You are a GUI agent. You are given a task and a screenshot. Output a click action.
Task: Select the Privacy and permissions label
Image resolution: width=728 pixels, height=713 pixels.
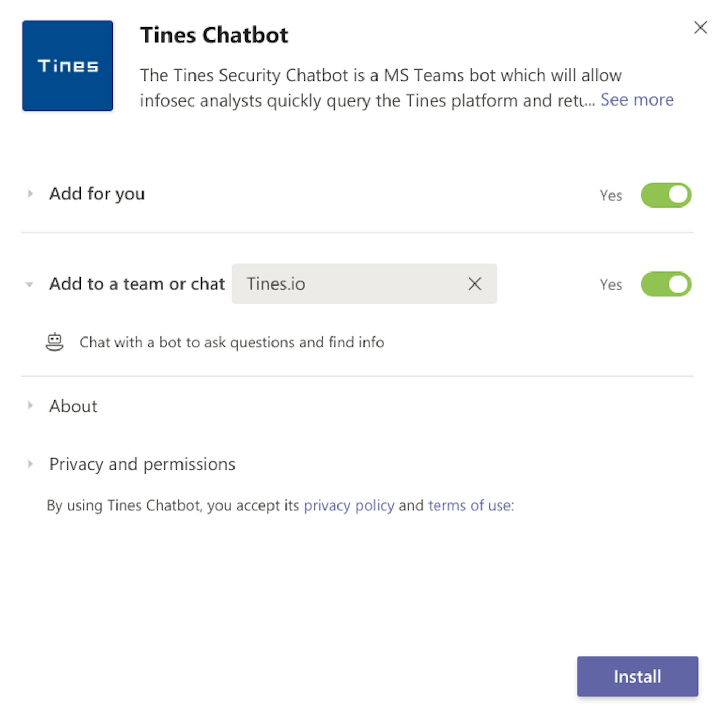(x=142, y=464)
